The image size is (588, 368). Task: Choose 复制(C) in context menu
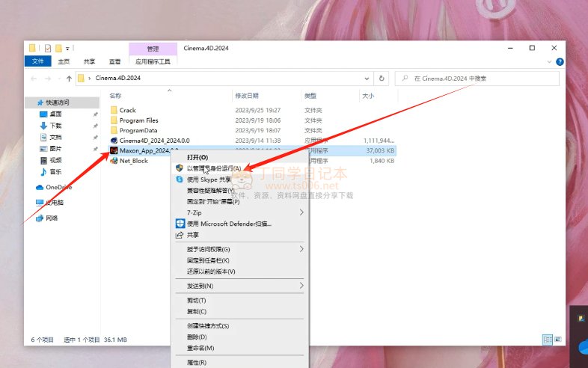[197, 311]
